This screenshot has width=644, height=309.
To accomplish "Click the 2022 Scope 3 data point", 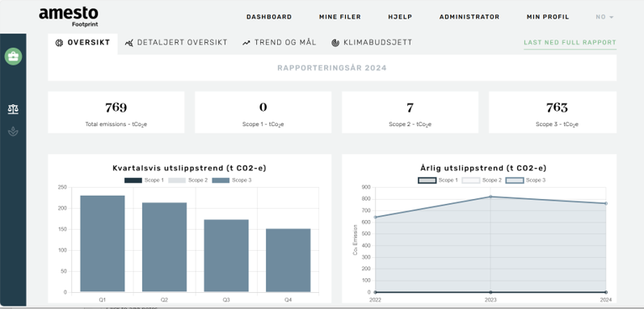I will [x=375, y=217].
